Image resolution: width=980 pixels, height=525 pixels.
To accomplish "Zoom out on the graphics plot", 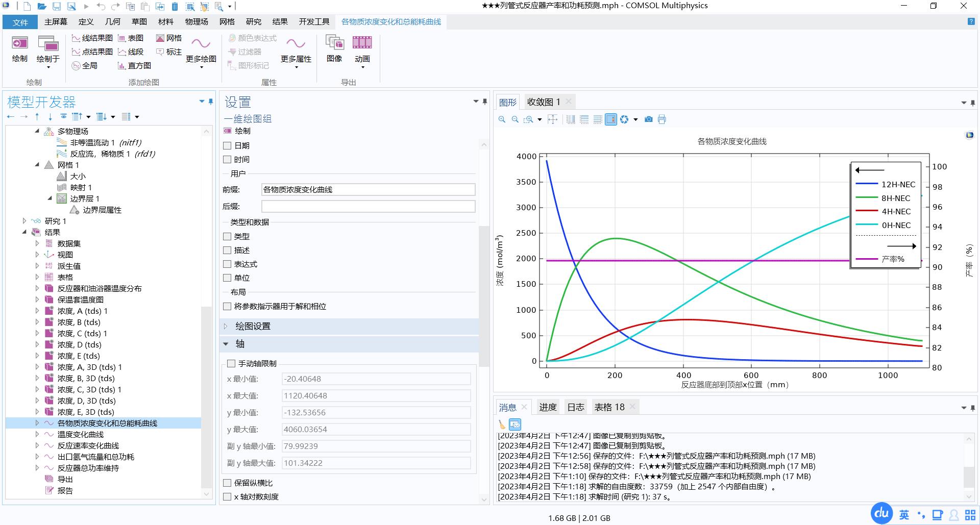I will point(515,119).
